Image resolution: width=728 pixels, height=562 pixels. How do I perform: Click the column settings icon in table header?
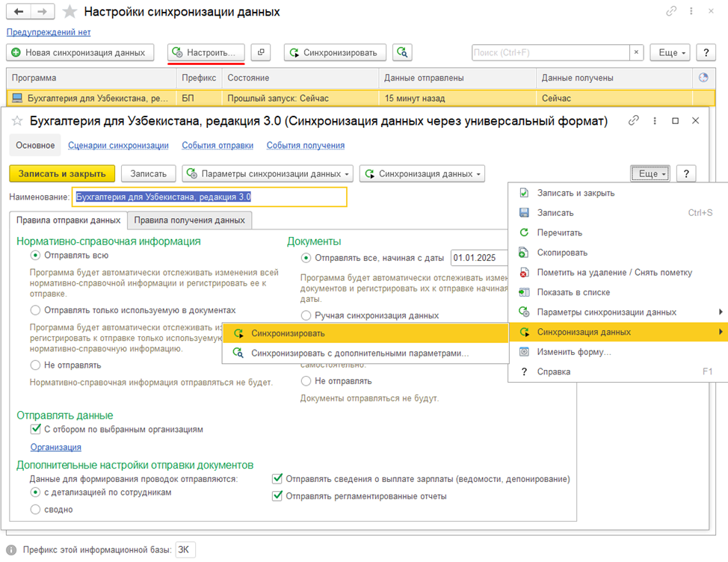(703, 78)
